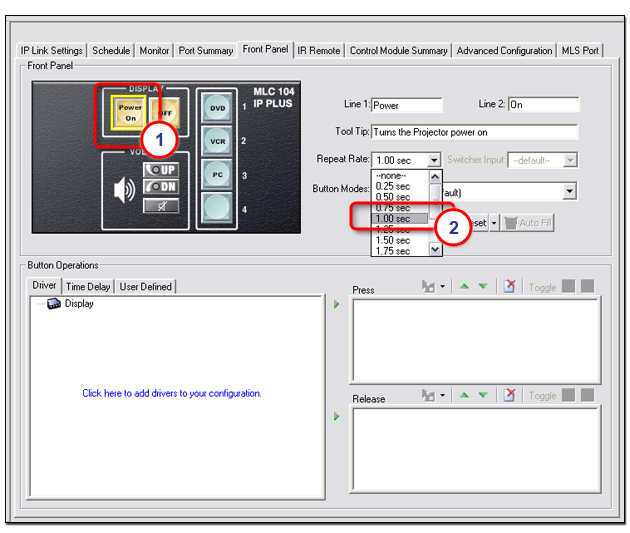This screenshot has height=533, width=630.
Task: Switch to Port Summary tab
Action: point(206,51)
